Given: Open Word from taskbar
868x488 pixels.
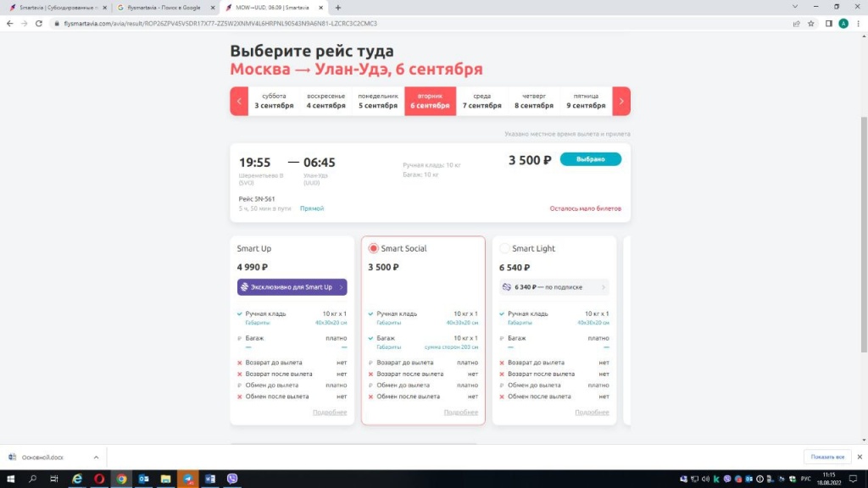Looking at the screenshot, I should tap(210, 479).
